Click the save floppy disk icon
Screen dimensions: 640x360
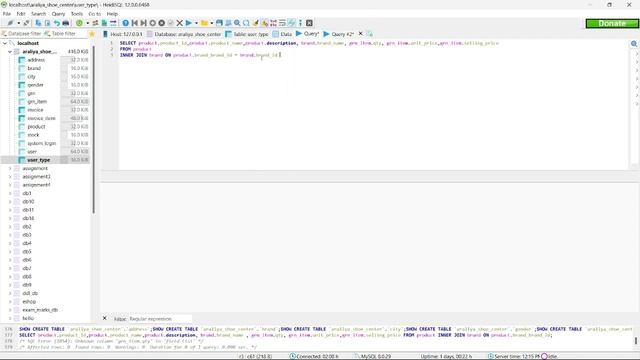pyautogui.click(x=219, y=23)
